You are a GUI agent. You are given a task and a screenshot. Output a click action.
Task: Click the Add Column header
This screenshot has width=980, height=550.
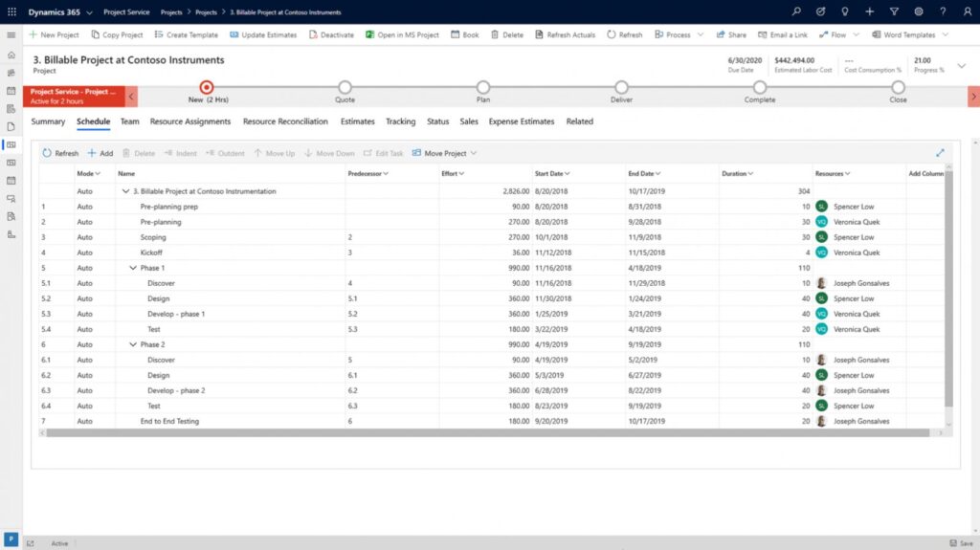(x=925, y=174)
